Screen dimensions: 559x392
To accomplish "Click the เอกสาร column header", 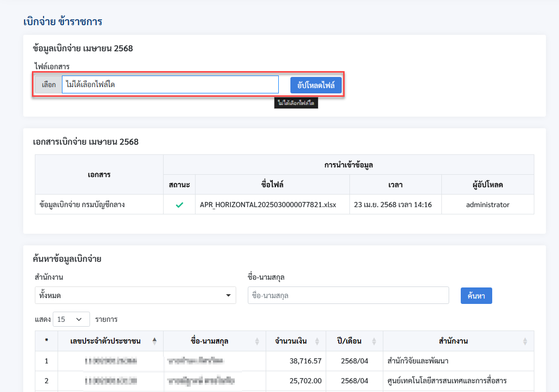I will (99, 175).
